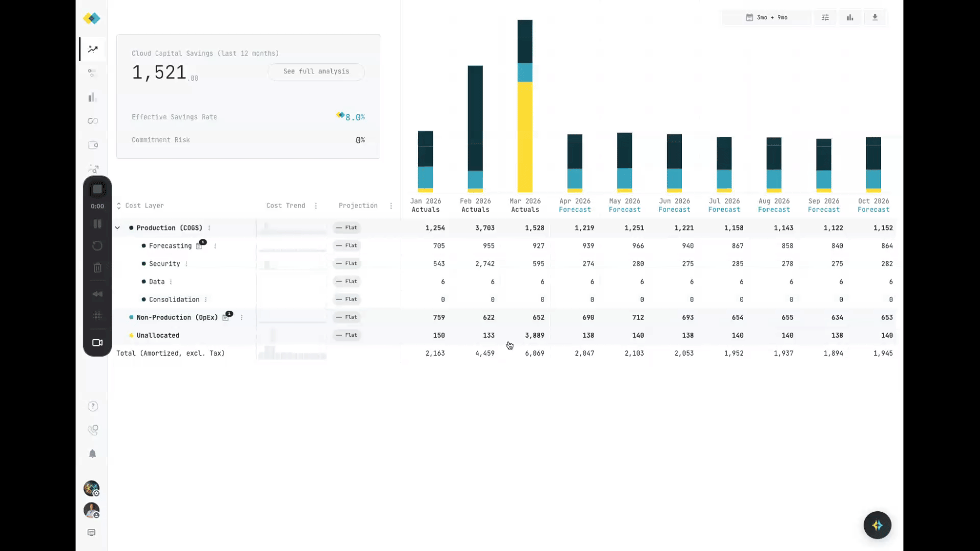Select the bar chart view in the left sidebar
980x551 pixels.
pos(92,97)
